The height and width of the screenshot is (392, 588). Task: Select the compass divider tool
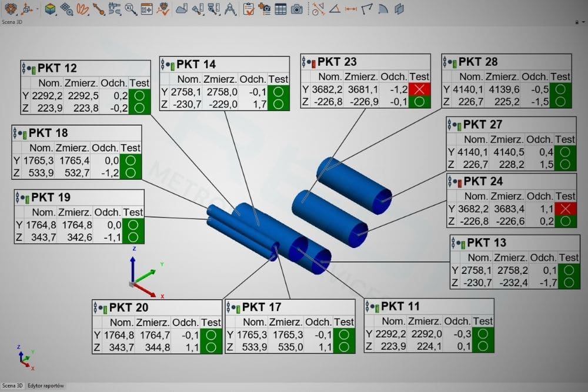230,9
